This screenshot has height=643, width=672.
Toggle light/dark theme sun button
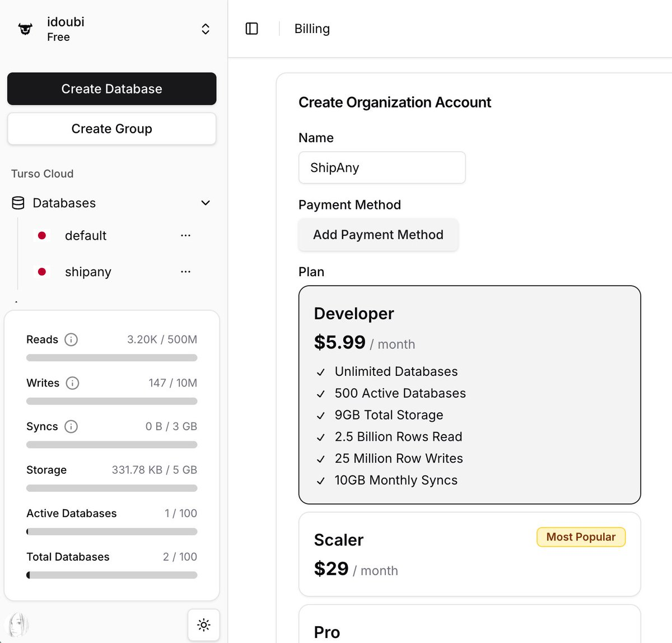coord(204,625)
